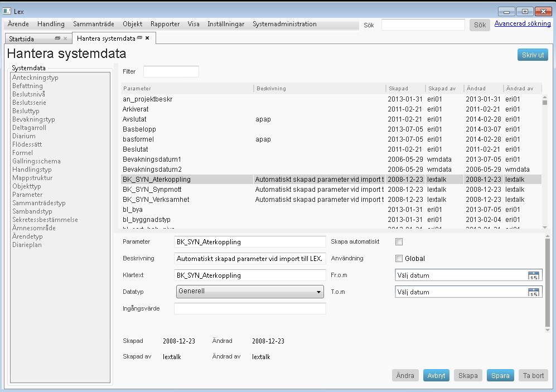Tick the Skapa automatiskt checkbox
The image size is (556, 392).
pyautogui.click(x=399, y=241)
